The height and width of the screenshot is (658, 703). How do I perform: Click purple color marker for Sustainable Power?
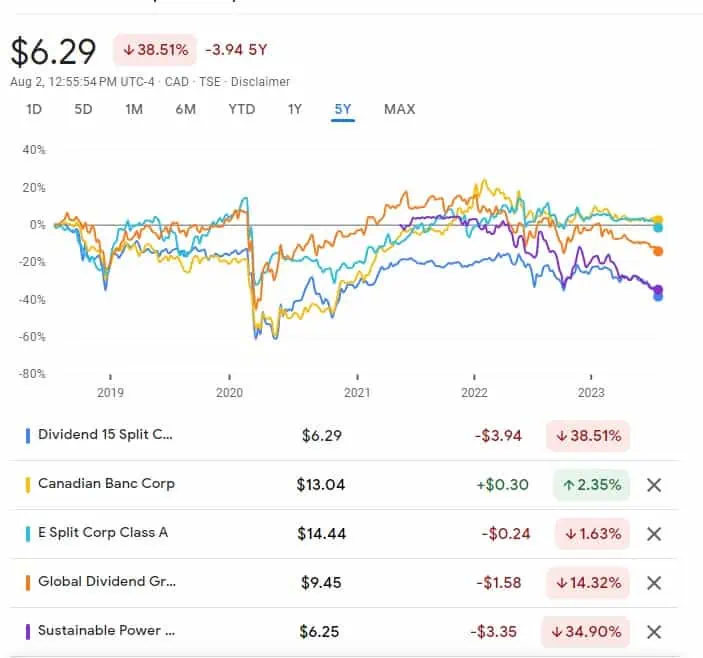pos(28,632)
